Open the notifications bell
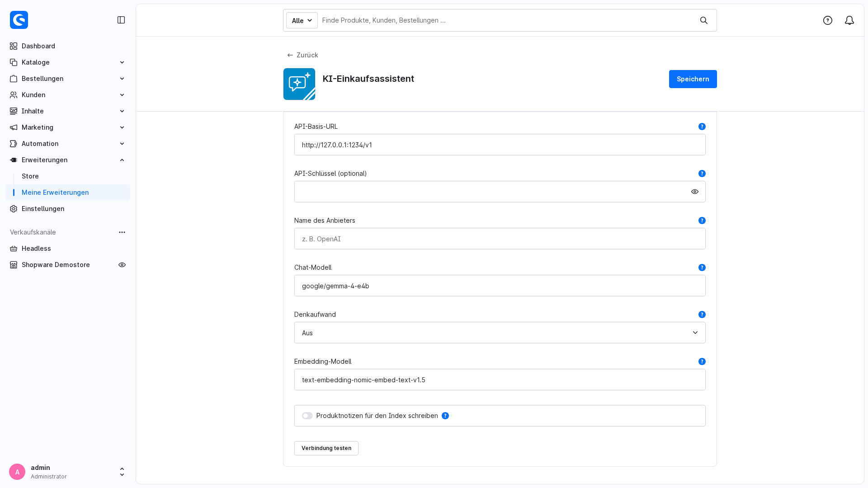Screen dimensions: 868x488 click(849, 20)
